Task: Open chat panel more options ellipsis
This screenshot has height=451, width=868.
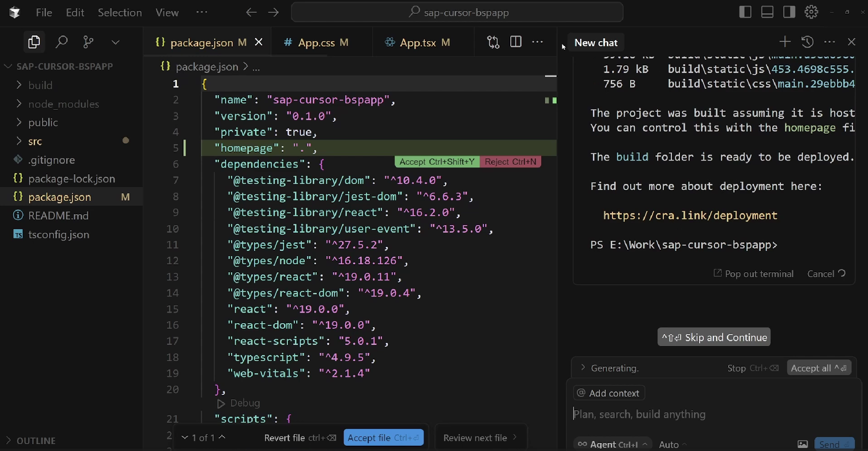Action: (829, 42)
